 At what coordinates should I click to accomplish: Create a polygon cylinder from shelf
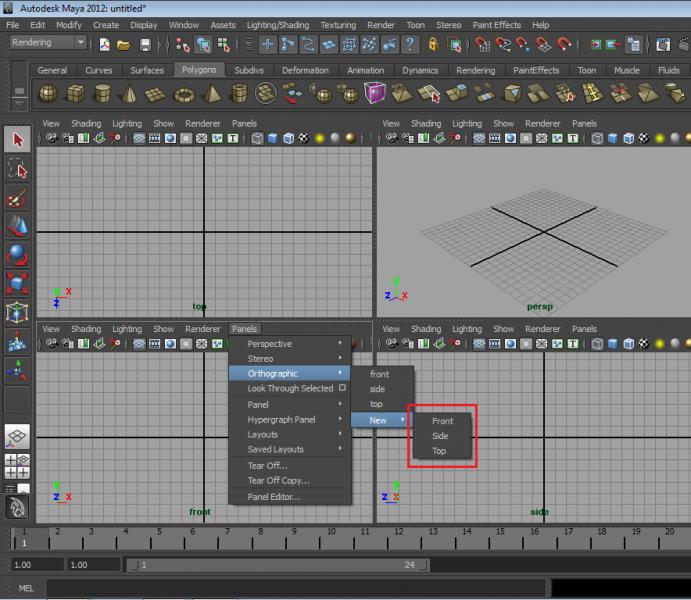pyautogui.click(x=102, y=94)
